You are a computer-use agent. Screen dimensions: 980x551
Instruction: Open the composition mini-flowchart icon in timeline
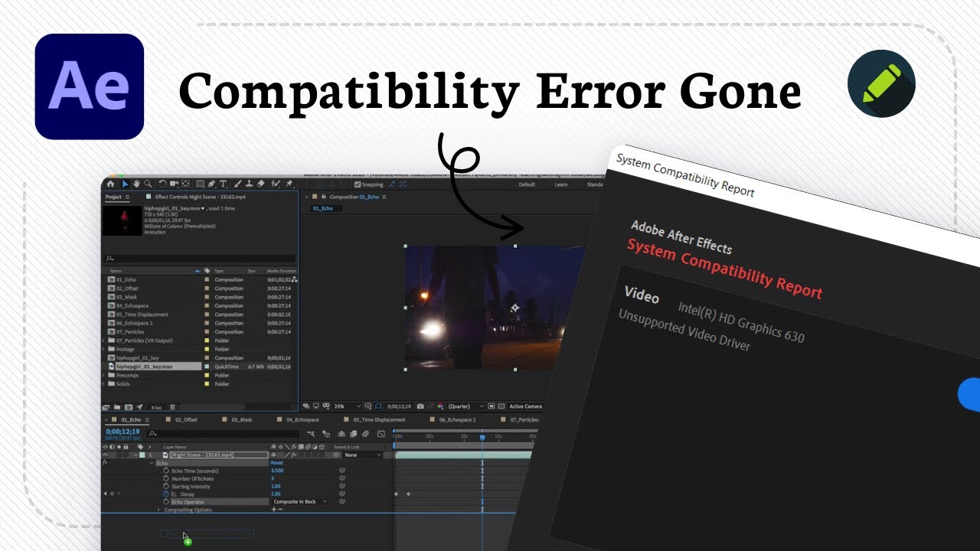coord(311,434)
